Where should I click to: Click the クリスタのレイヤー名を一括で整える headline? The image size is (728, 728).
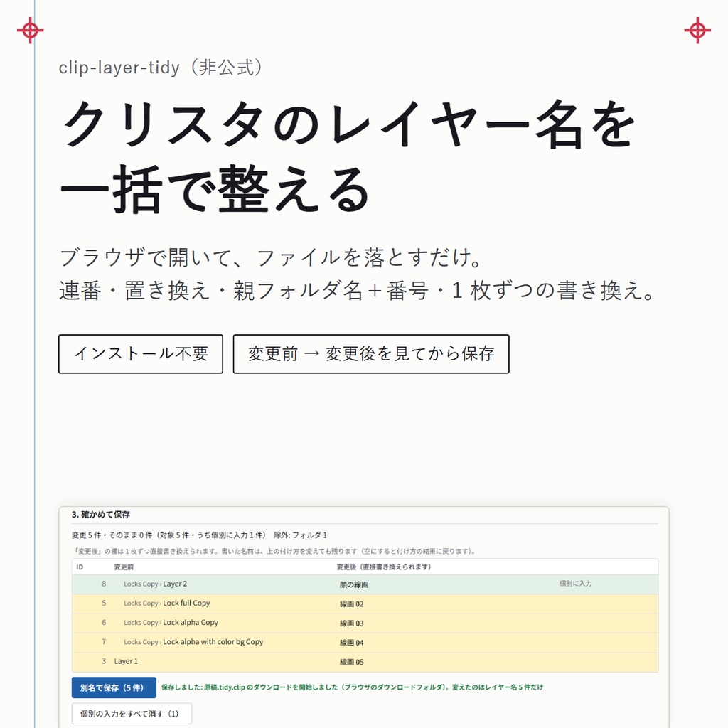point(347,156)
